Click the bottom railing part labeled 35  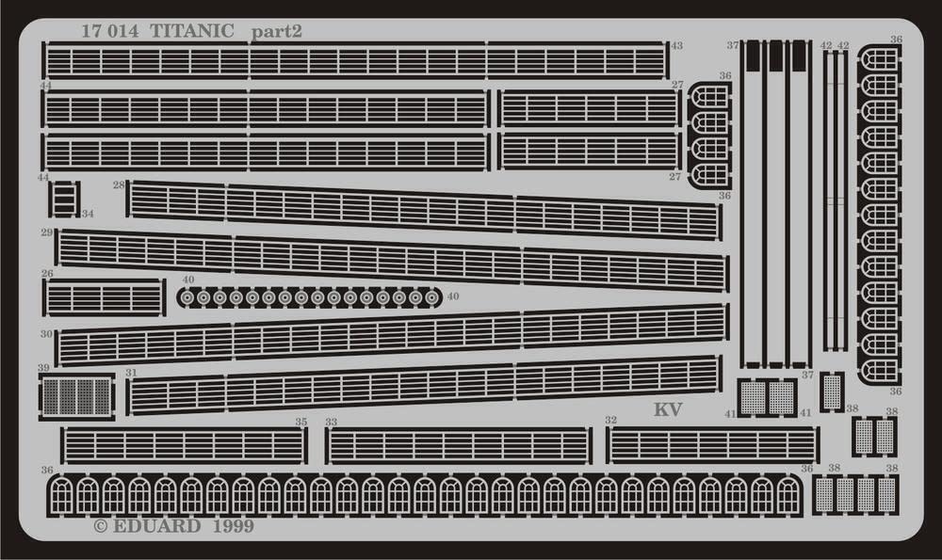pos(185,445)
